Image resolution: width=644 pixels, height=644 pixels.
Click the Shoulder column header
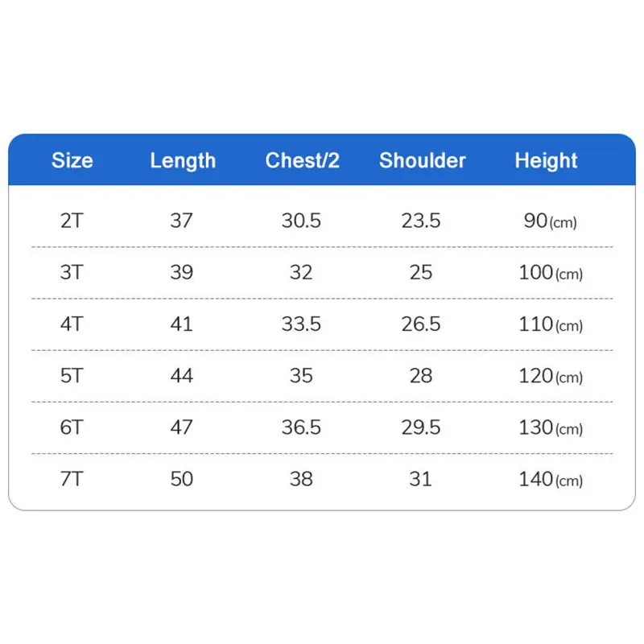(422, 160)
